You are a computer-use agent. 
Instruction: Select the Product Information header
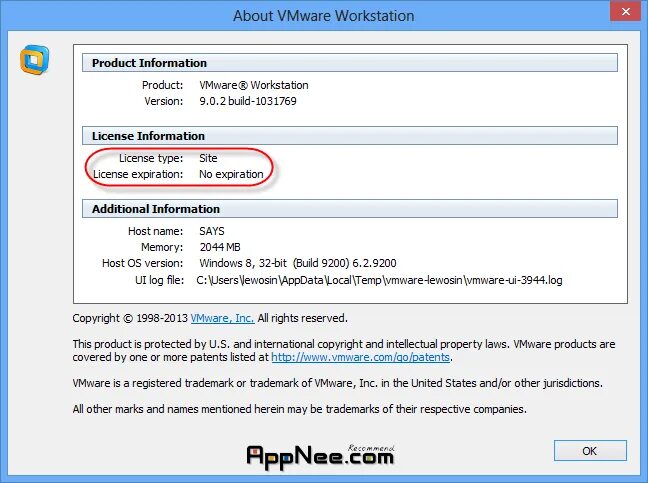pyautogui.click(x=350, y=63)
